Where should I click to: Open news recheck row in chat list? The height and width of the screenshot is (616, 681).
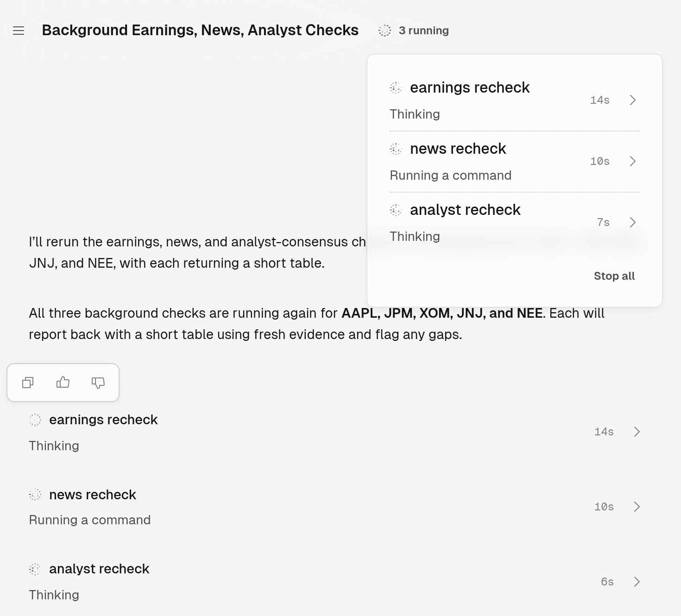click(x=335, y=507)
